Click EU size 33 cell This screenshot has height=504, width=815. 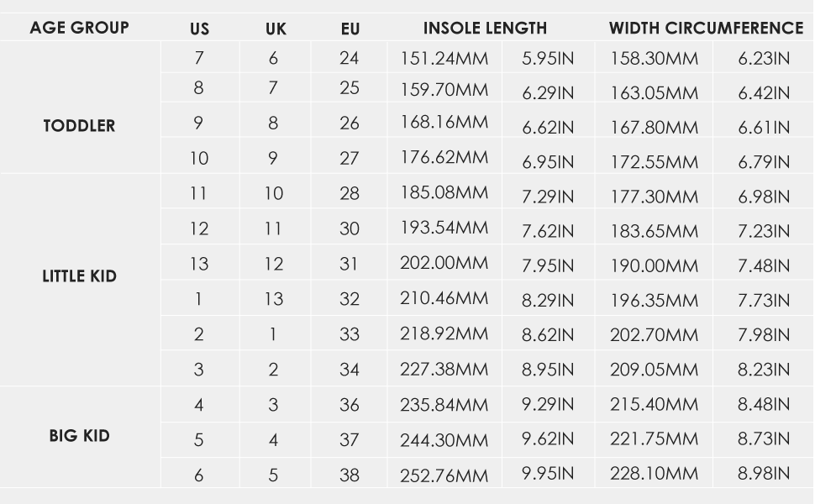(x=350, y=334)
